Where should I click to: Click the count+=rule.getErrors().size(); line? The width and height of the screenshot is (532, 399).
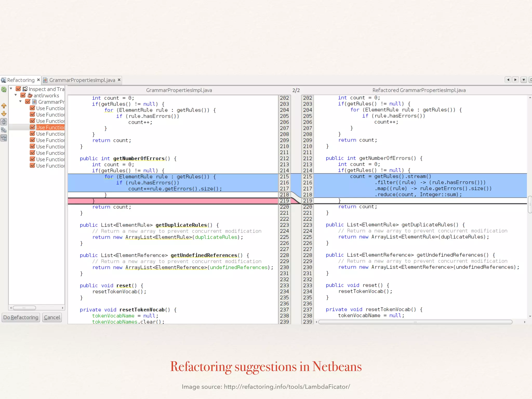[x=175, y=189]
